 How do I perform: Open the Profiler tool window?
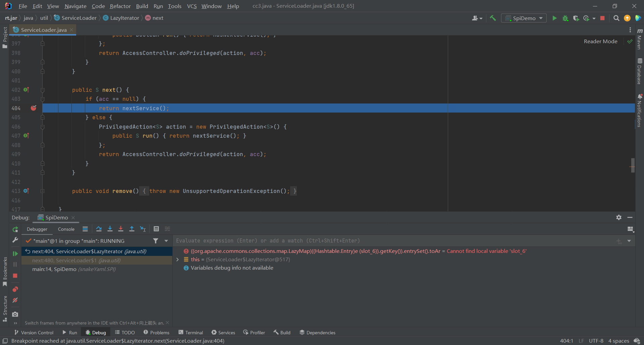click(x=254, y=332)
